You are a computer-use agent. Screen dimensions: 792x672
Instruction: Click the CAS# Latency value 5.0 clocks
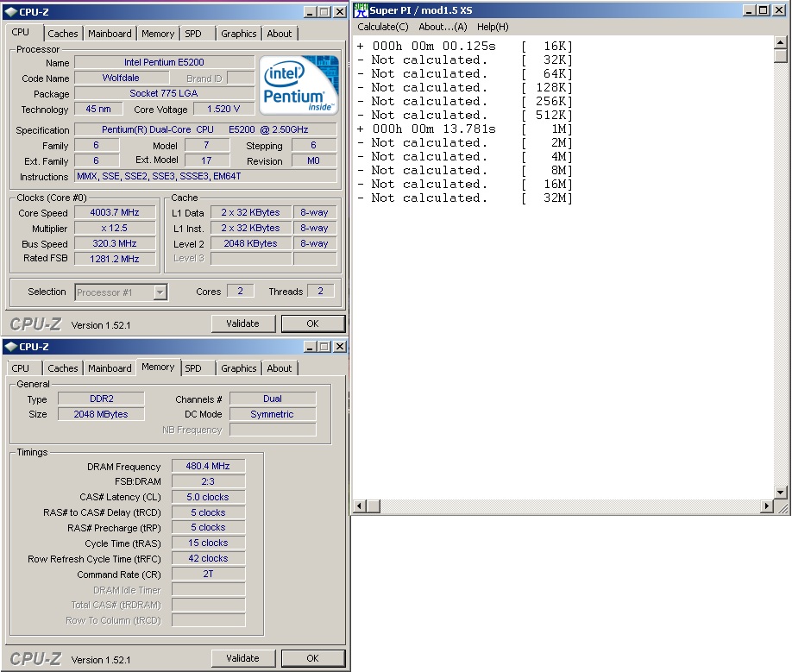point(208,497)
